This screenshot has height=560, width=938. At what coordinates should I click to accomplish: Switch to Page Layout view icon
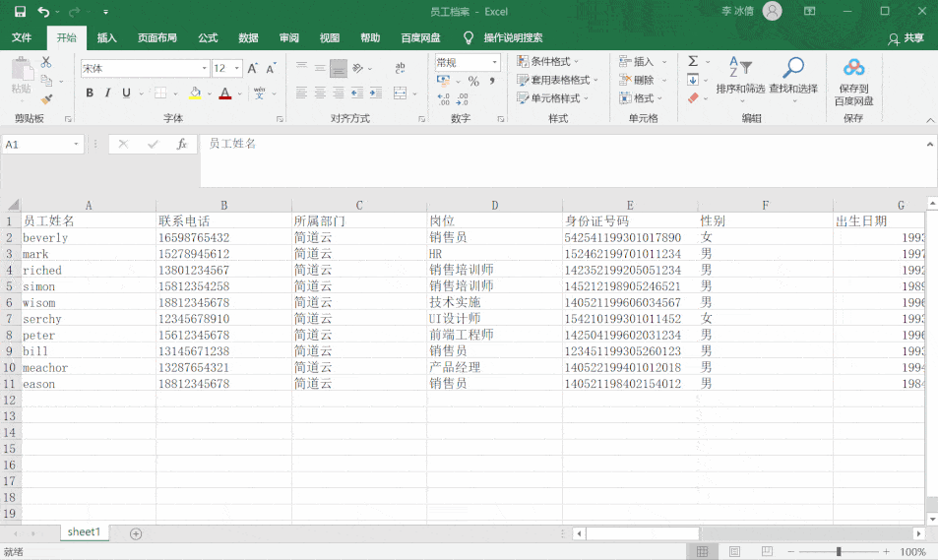734,551
